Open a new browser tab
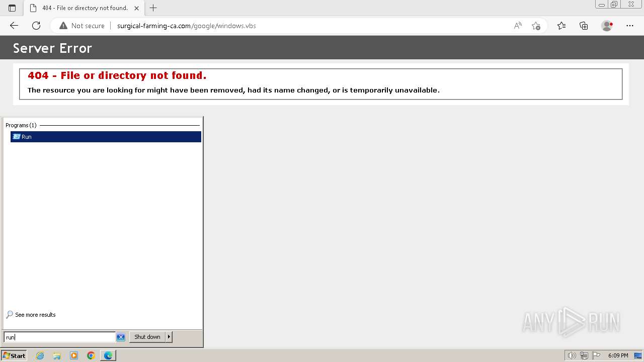Image resolution: width=644 pixels, height=362 pixels. point(153,8)
